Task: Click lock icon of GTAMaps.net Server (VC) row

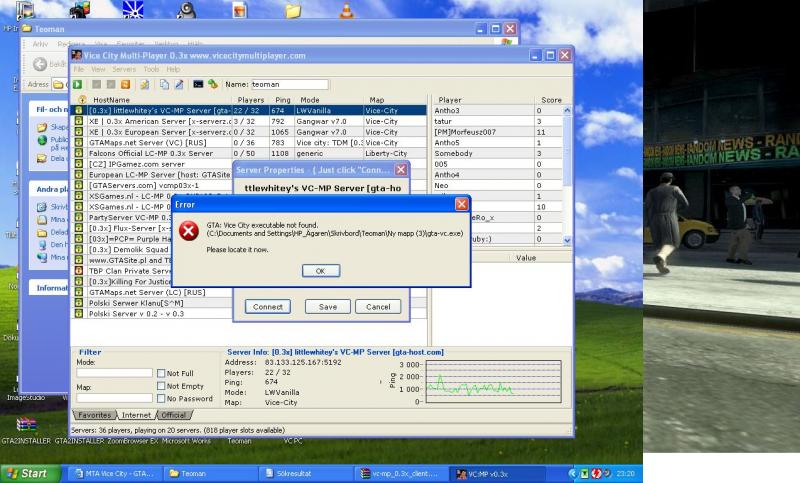Action: 79,142
